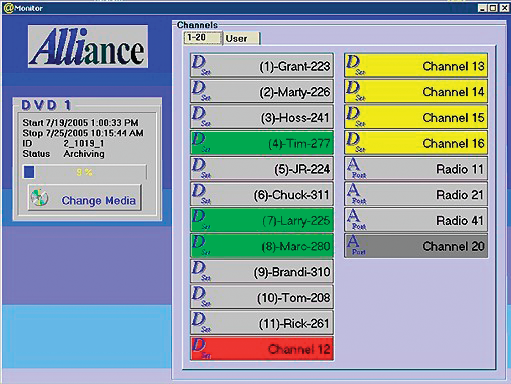Click the 9 % progress value
511x384 pixels.
tap(84, 172)
